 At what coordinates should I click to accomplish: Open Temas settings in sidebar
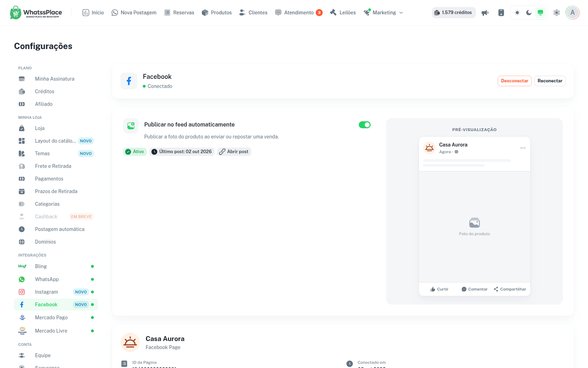(x=56, y=154)
